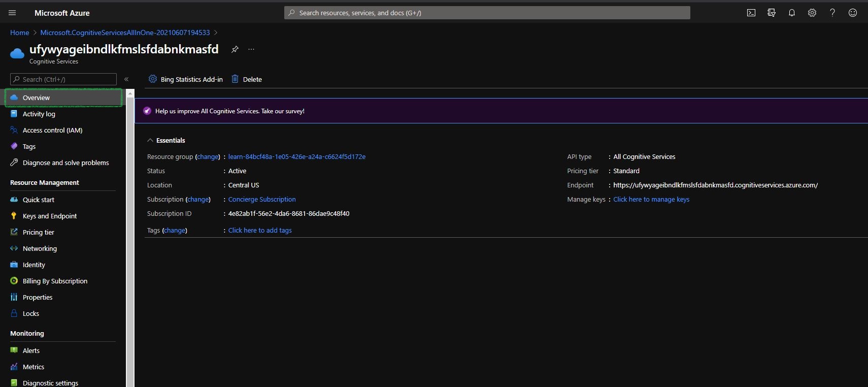This screenshot has height=387, width=868.
Task: Select Click here to add tags
Action: (260, 230)
